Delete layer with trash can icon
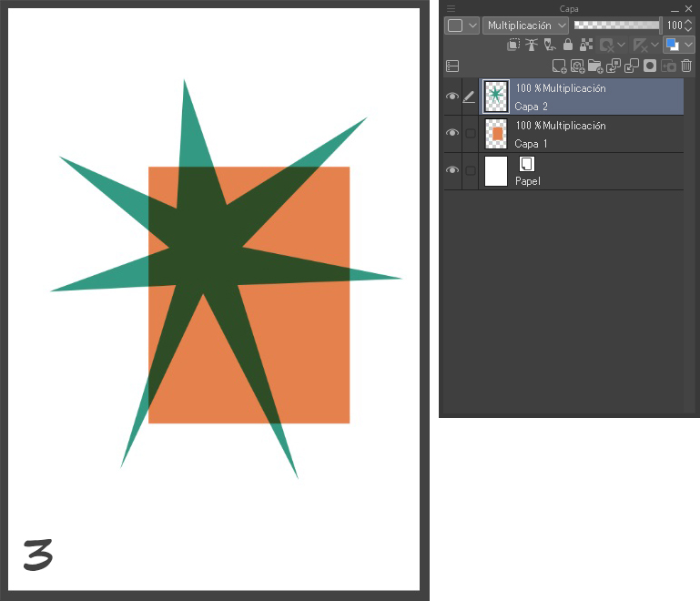700x601 pixels. click(x=686, y=66)
